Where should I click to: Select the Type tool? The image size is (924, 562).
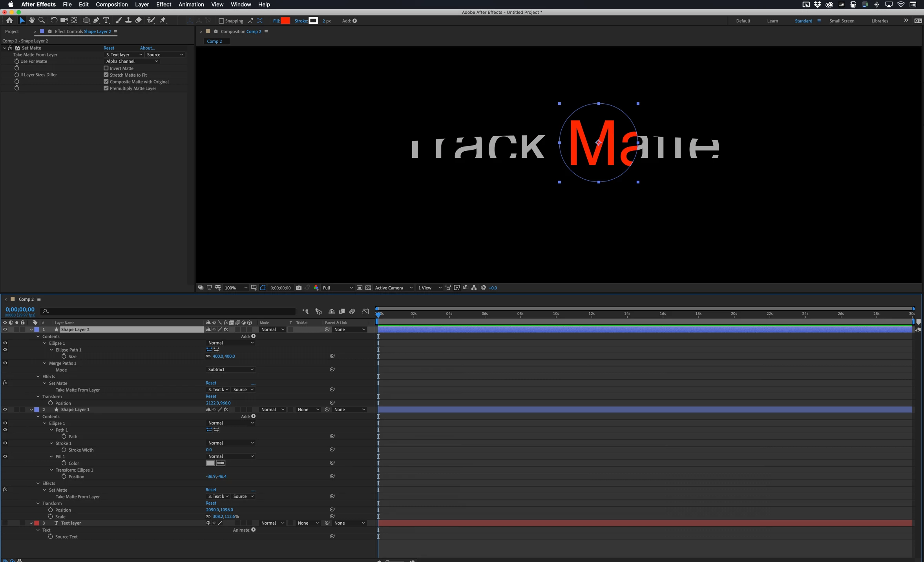coord(106,20)
